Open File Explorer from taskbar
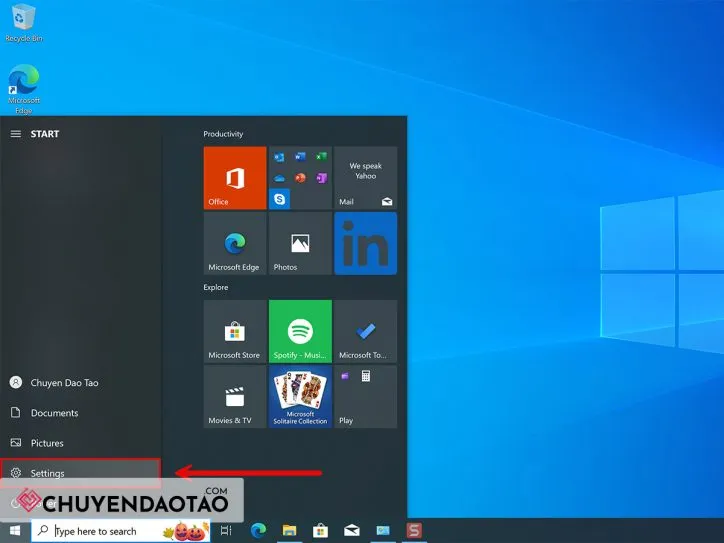The width and height of the screenshot is (724, 543). pos(290,531)
